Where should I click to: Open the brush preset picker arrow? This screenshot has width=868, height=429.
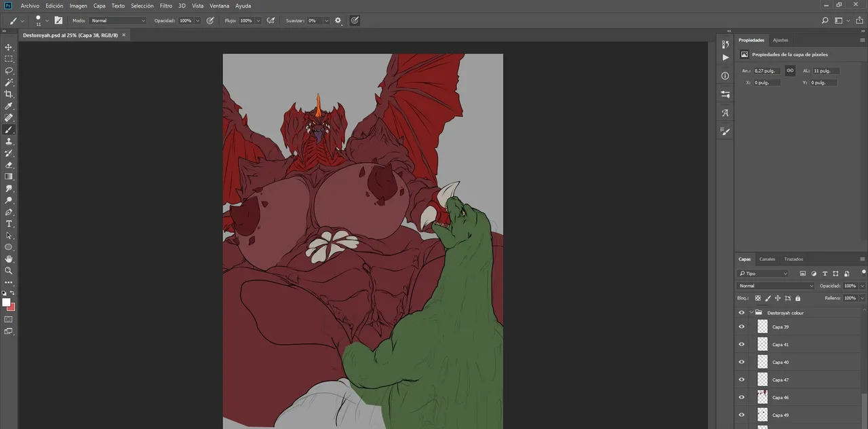coord(47,21)
